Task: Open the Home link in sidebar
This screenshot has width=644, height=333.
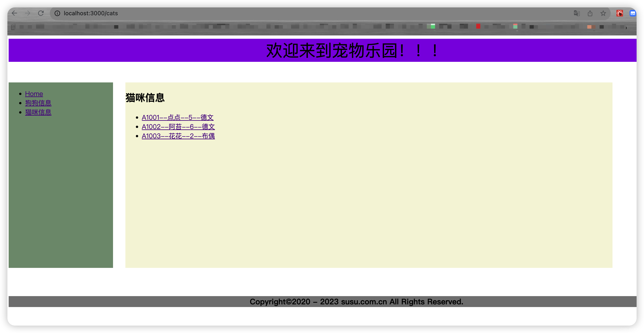Action: (34, 94)
